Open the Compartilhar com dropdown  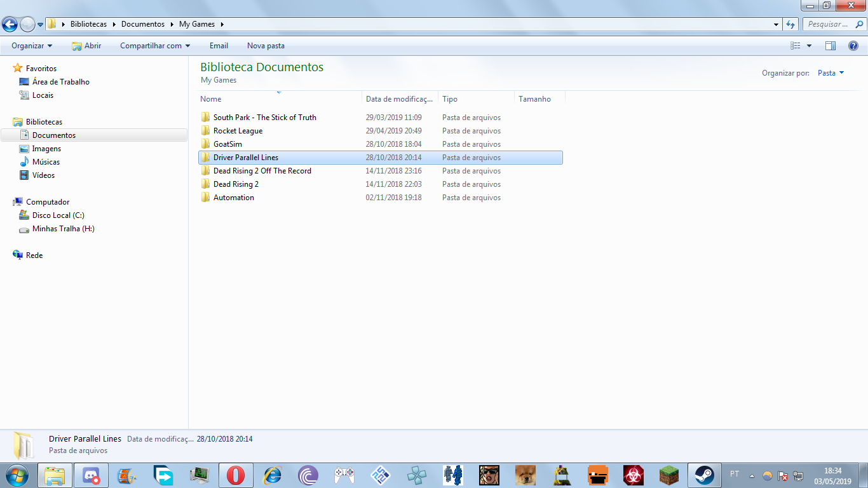155,46
